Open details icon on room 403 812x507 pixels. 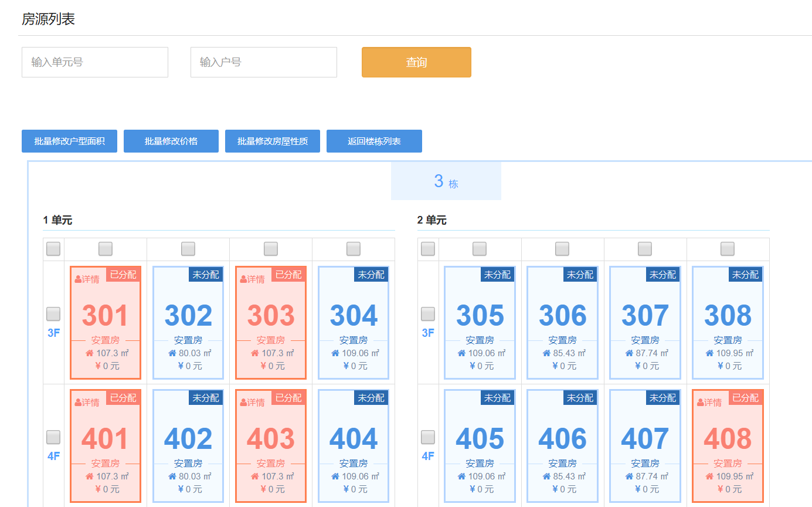pyautogui.click(x=244, y=403)
